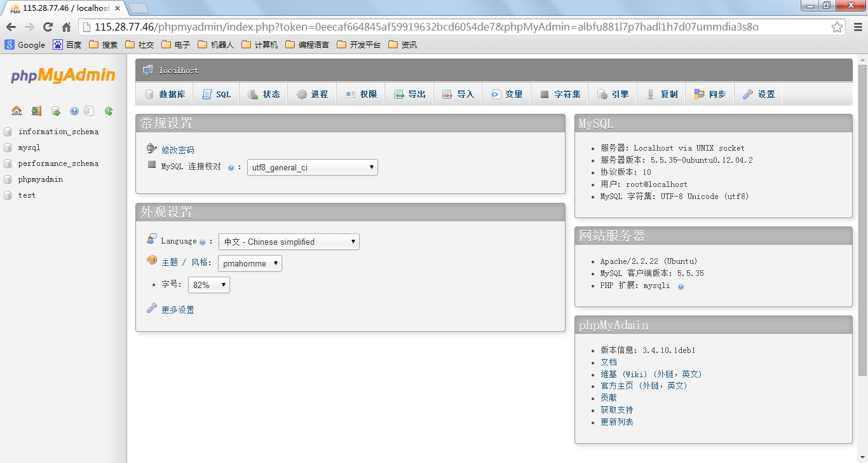Click database icon beside phpmyadmin
The image size is (868, 463).
pyautogui.click(x=8, y=179)
